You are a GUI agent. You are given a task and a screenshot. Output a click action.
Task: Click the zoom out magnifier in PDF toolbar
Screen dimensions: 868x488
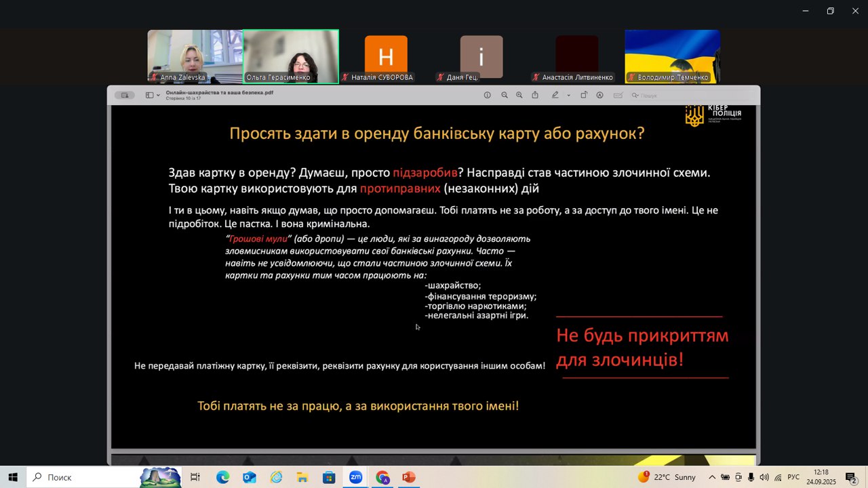[505, 96]
